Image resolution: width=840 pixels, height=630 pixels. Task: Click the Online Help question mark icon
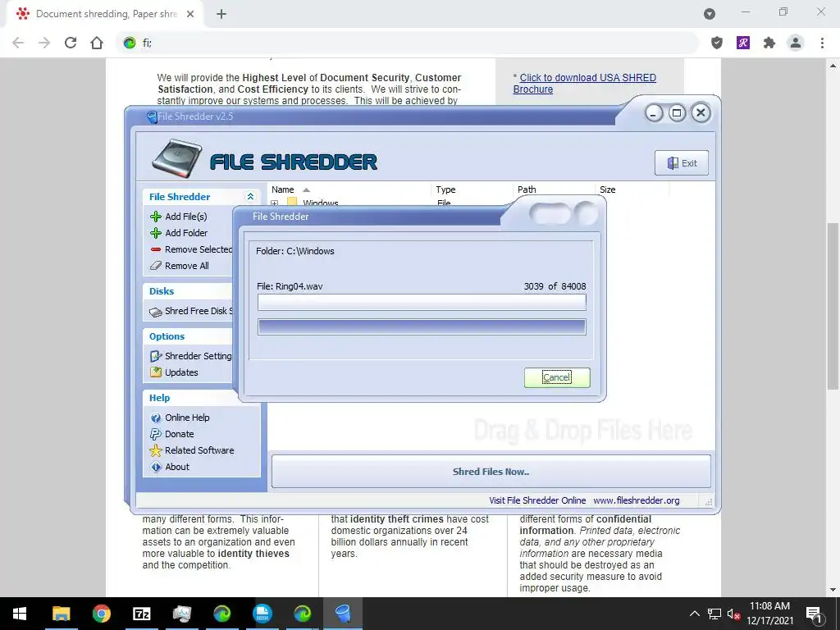click(x=156, y=418)
